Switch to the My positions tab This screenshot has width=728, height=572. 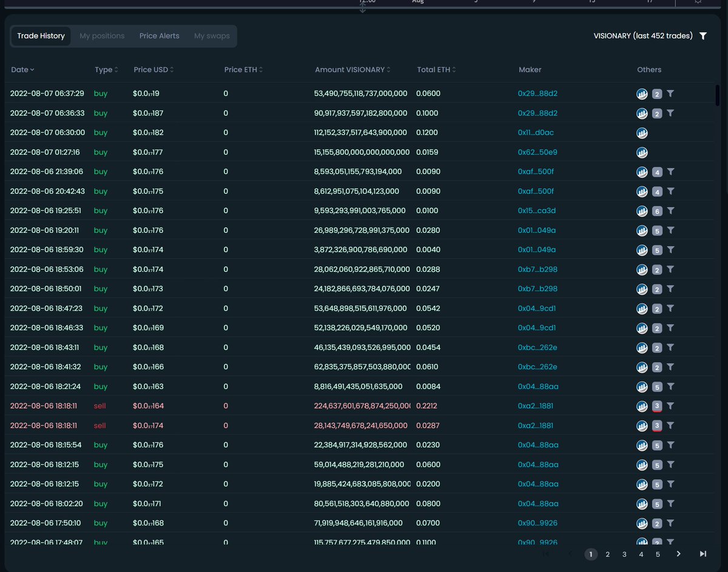click(x=102, y=36)
